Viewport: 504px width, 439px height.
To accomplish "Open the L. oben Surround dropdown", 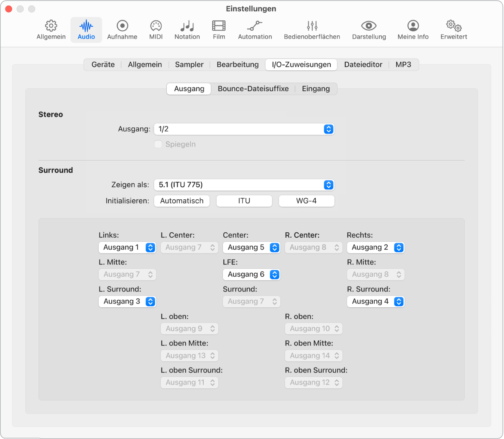I will (x=189, y=383).
